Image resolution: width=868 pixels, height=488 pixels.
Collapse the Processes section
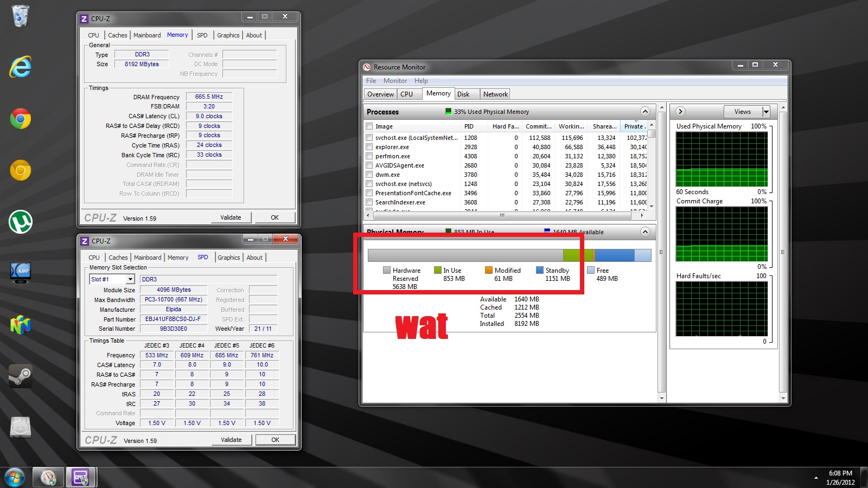tap(645, 112)
